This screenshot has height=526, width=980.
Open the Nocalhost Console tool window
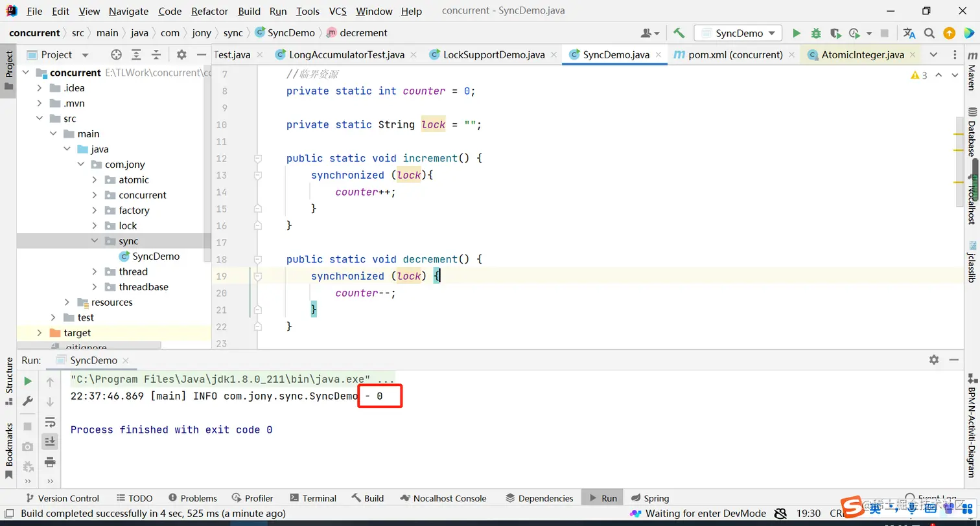pyautogui.click(x=443, y=498)
